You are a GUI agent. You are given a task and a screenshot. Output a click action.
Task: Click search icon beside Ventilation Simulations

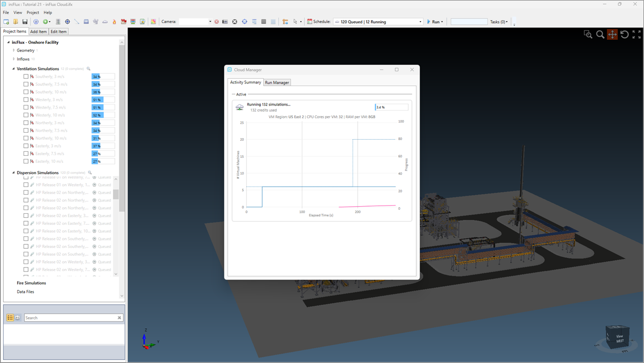coord(88,69)
